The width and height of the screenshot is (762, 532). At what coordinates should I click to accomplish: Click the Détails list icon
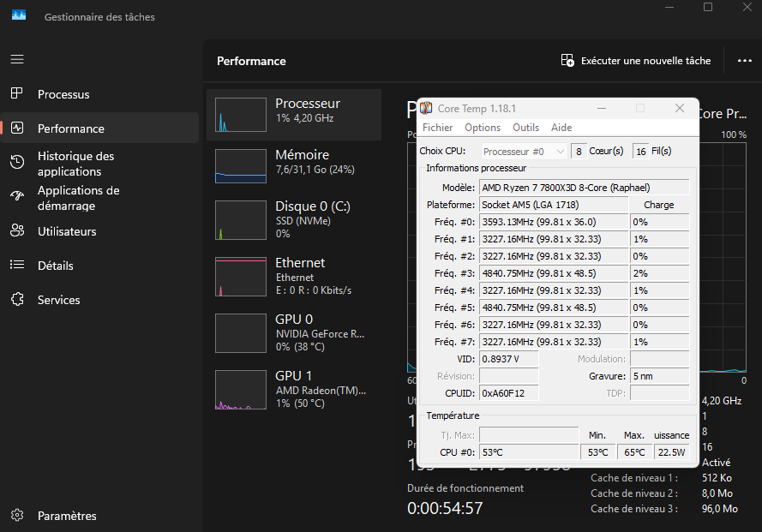click(17, 265)
